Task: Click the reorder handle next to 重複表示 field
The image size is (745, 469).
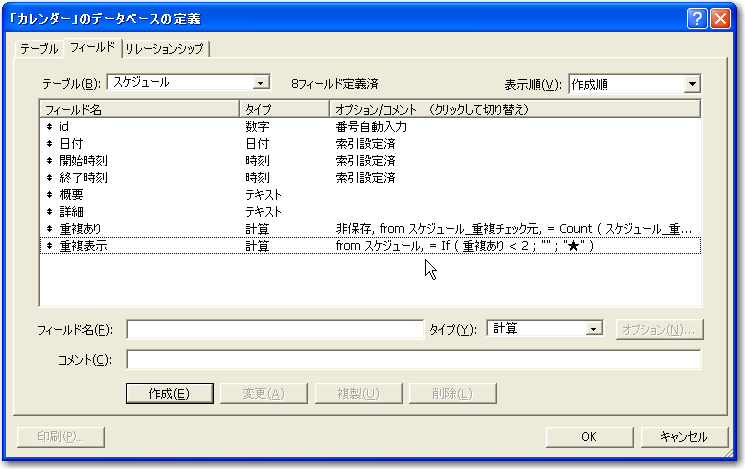Action: 49,246
